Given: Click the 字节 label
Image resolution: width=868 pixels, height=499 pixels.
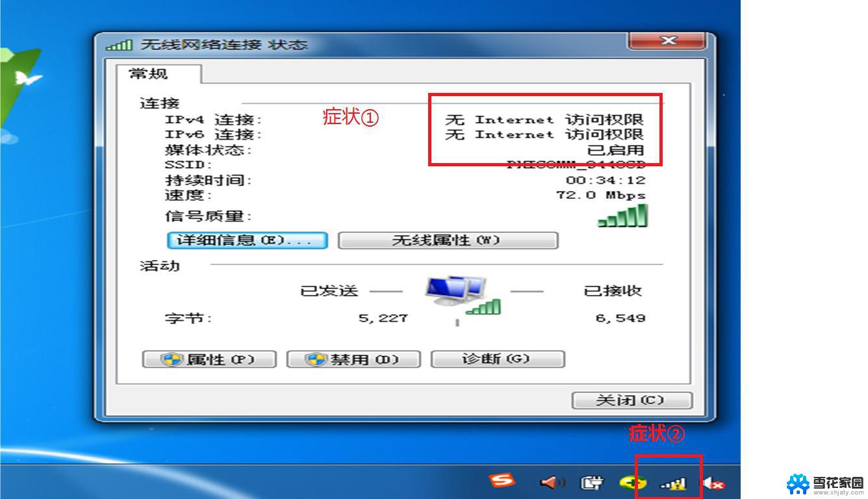Looking at the screenshot, I should click(188, 319).
